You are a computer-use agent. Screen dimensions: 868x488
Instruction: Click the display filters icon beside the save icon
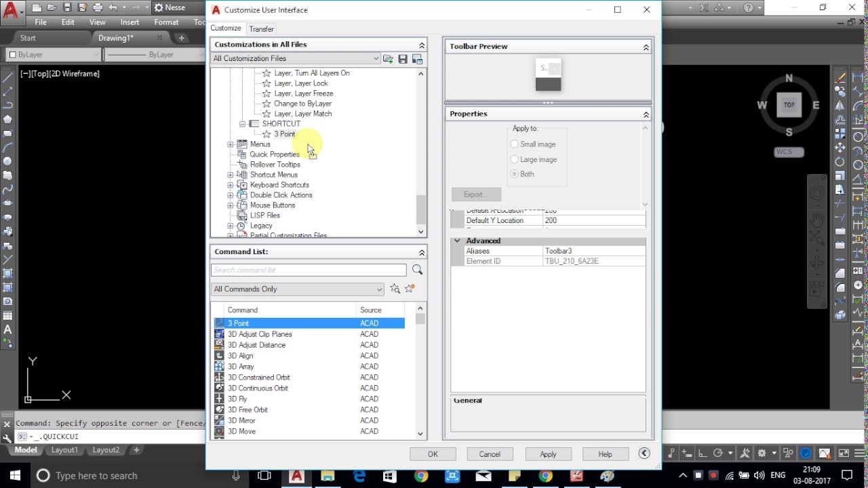pos(417,59)
